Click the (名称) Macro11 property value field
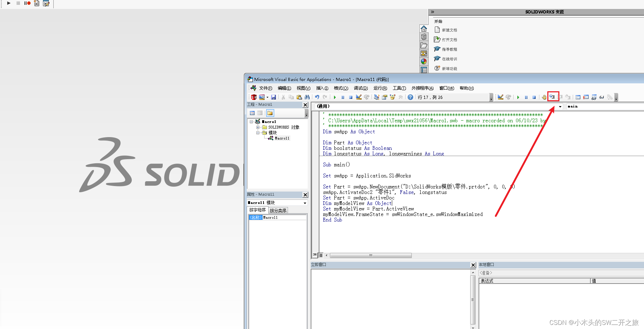Viewport: 644px width, 329px height. pos(285,217)
